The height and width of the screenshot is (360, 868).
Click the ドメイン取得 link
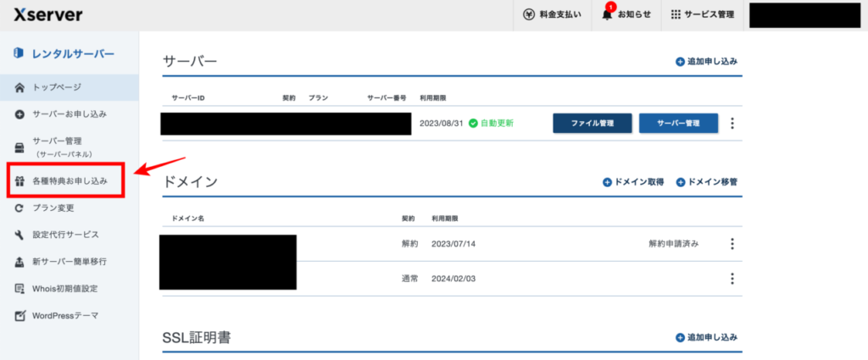click(633, 182)
